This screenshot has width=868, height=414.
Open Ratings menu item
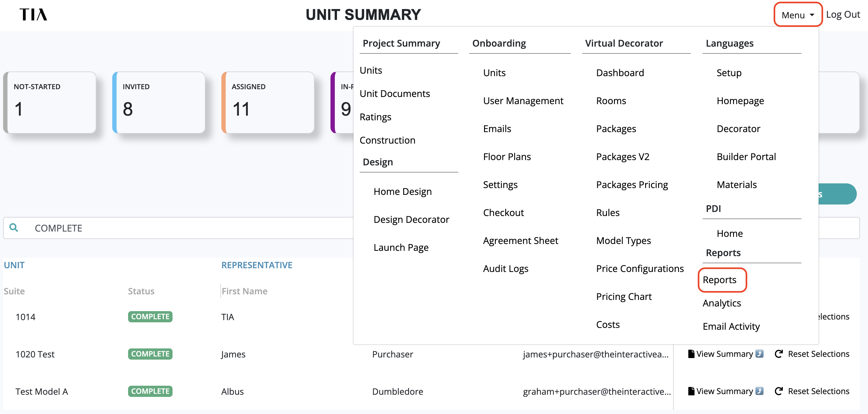click(x=375, y=117)
